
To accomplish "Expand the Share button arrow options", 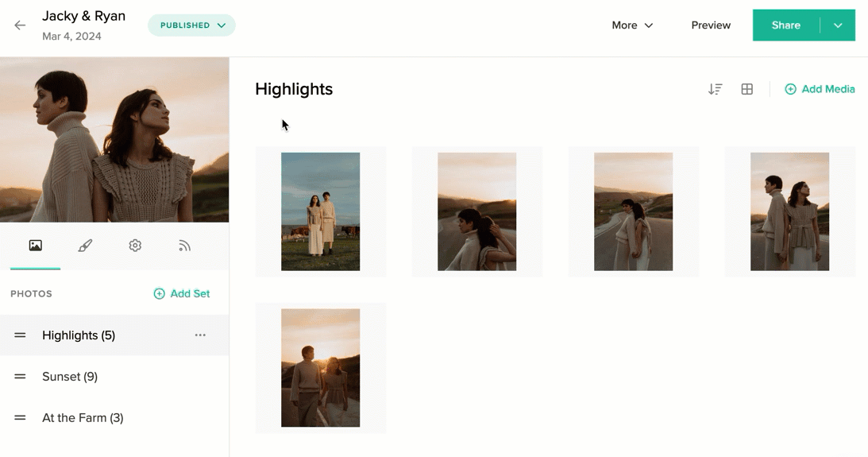I will point(838,25).
